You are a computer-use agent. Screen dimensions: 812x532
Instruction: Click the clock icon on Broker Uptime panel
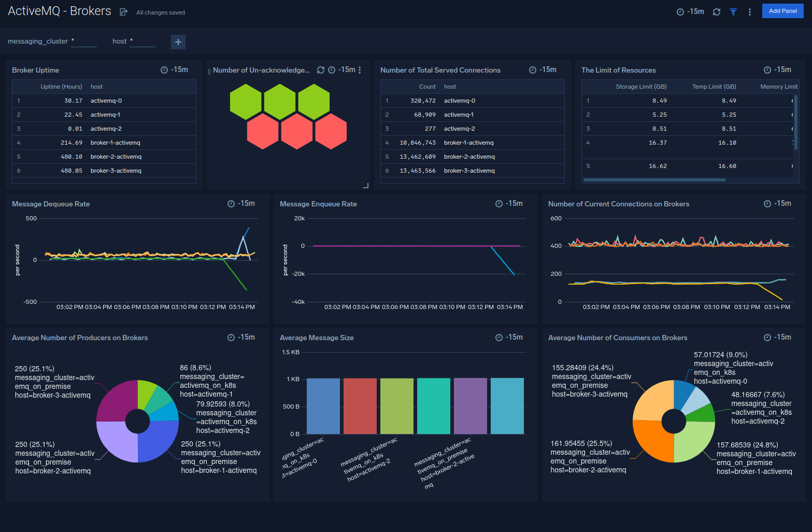coord(165,69)
